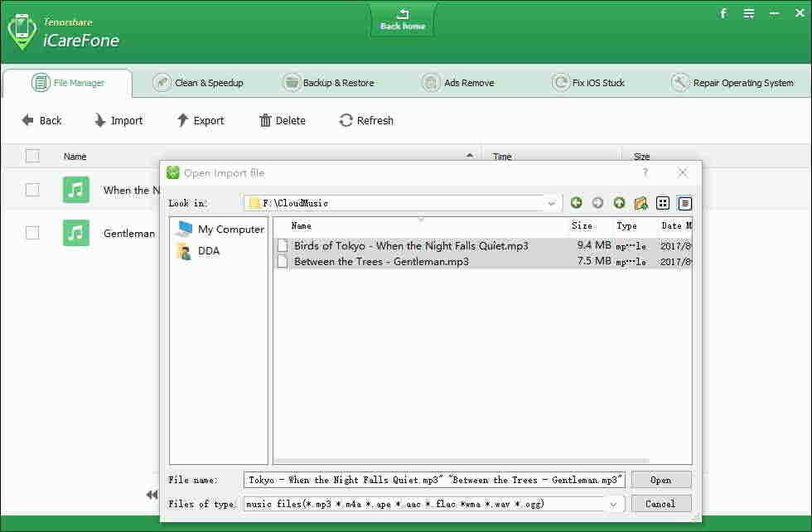812x532 pixels.
Task: Click the Refresh toolbar button
Action: pos(366,121)
